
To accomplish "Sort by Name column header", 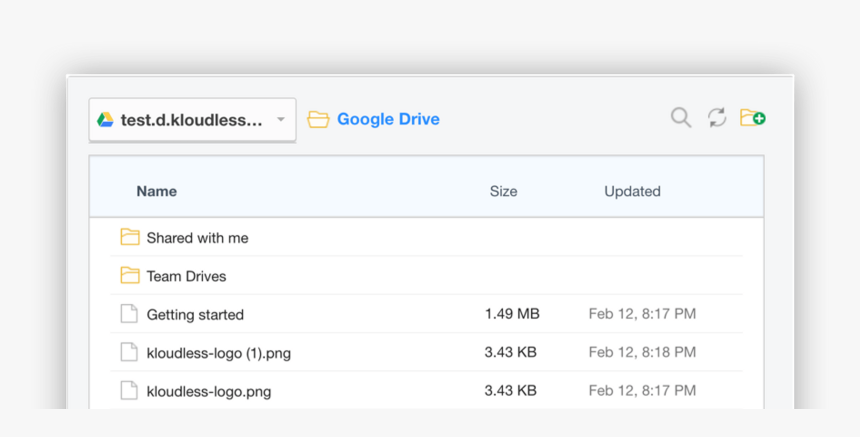I will click(x=156, y=191).
